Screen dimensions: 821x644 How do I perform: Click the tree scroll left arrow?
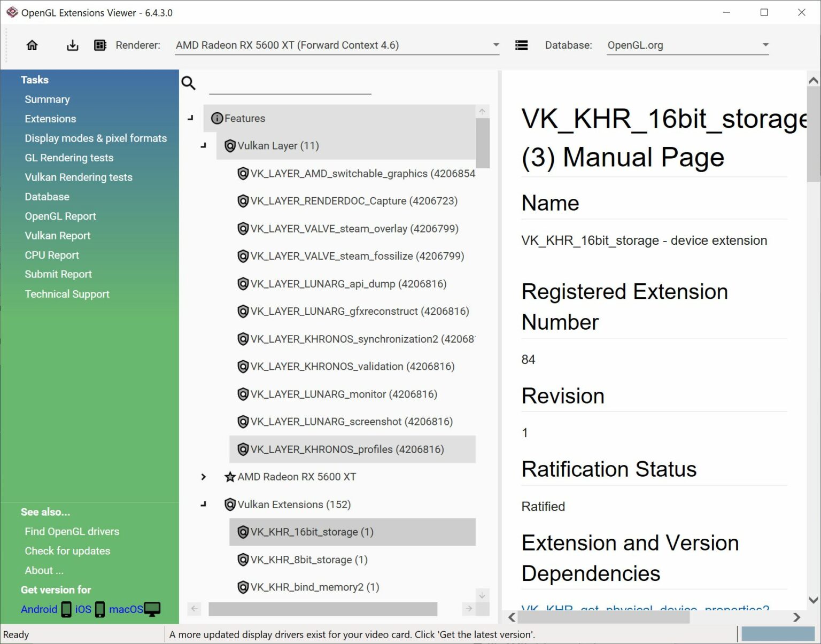[195, 609]
